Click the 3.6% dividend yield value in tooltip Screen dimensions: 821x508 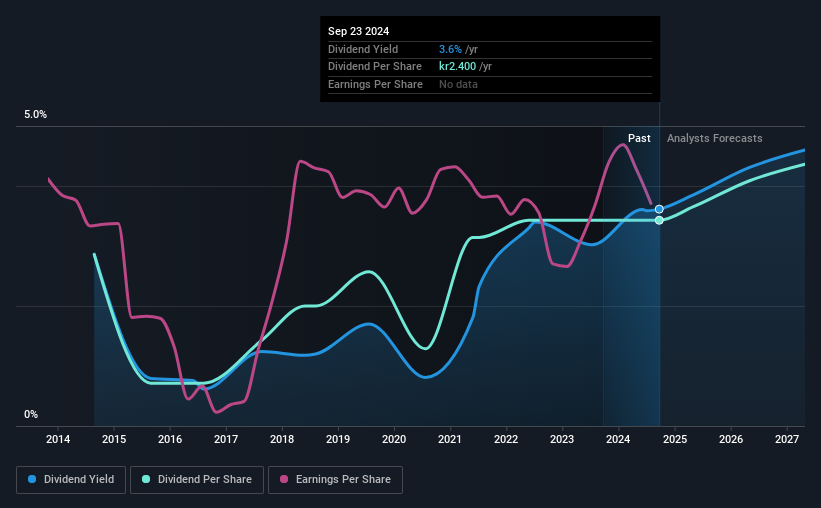point(450,49)
